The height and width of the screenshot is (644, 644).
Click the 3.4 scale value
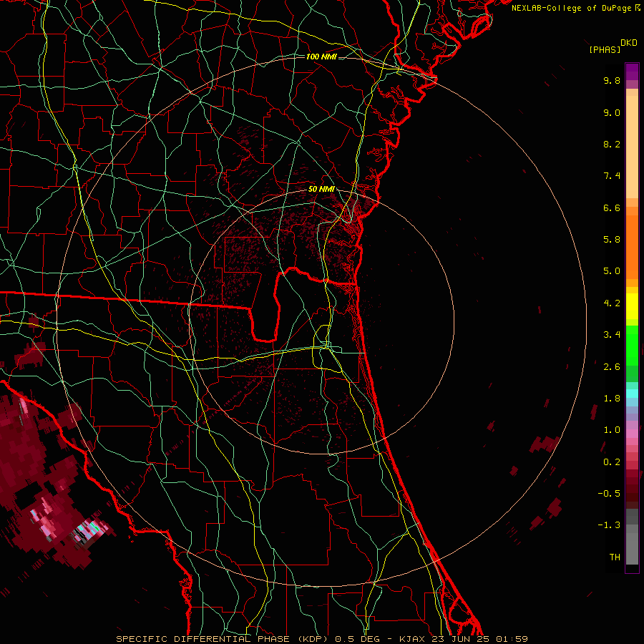(612, 335)
